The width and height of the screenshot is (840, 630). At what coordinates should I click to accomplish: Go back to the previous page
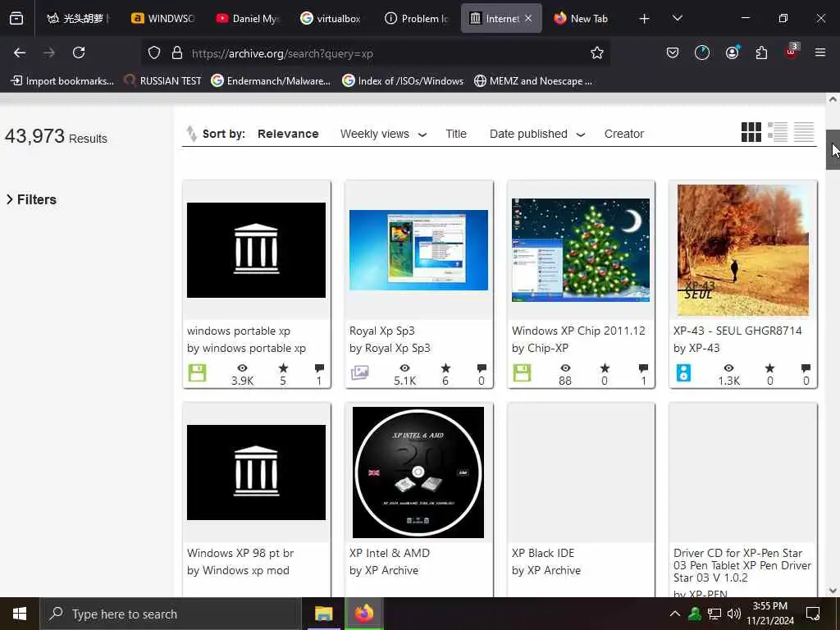point(20,52)
